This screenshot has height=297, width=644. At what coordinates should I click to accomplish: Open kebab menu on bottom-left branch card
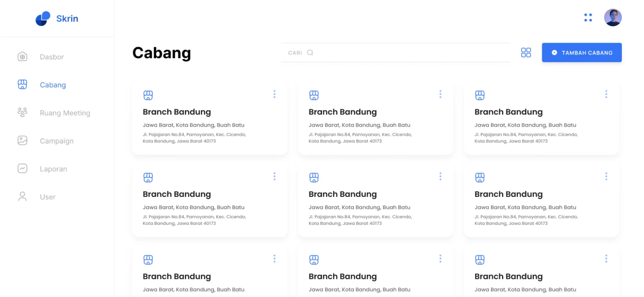[274, 258]
